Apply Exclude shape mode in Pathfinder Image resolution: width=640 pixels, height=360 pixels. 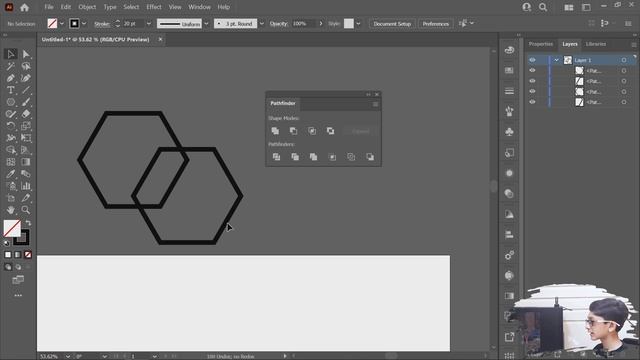click(331, 131)
